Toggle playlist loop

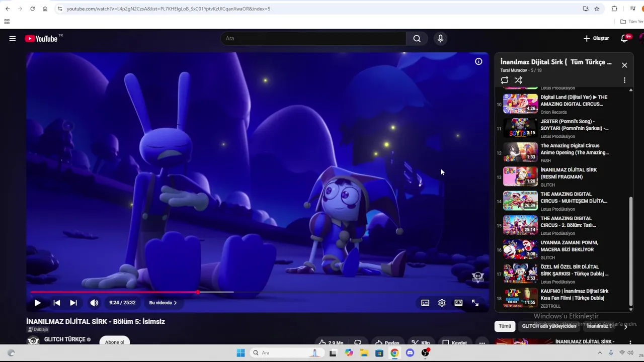click(505, 80)
